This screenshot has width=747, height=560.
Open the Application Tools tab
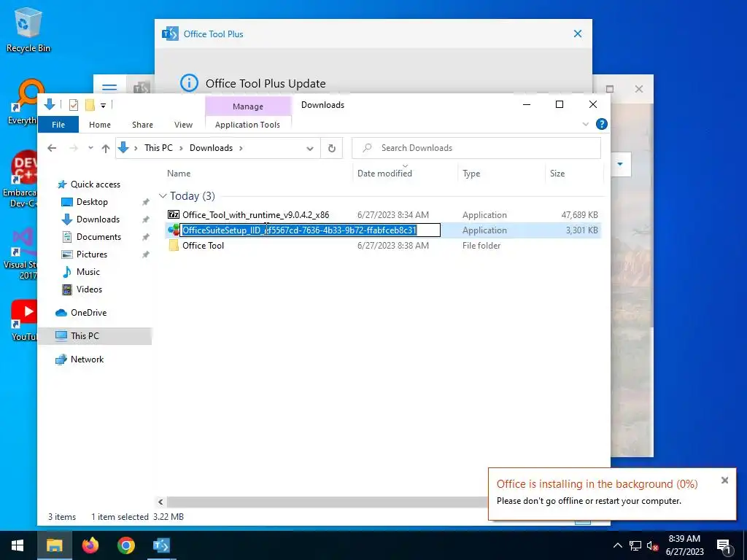(247, 125)
